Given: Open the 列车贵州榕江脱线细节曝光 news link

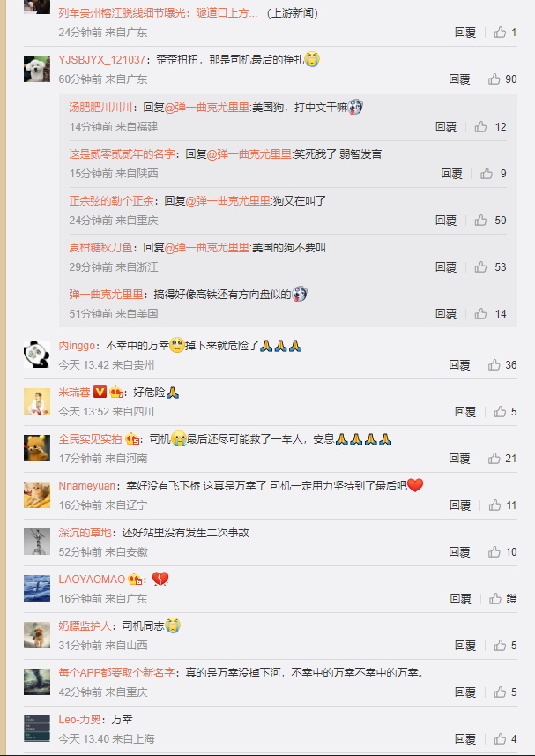Looking at the screenshot, I should (158, 13).
